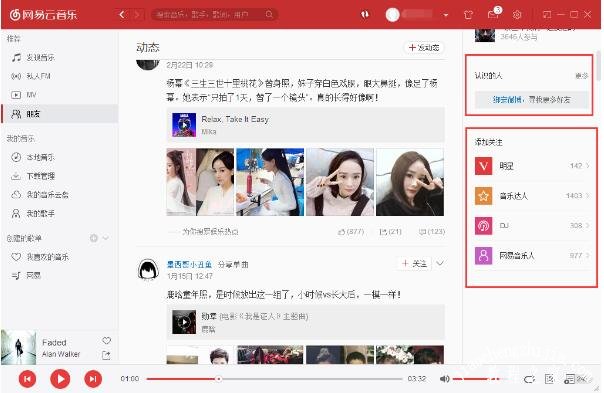Click the play button in player bar
604x393 pixels.
[x=60, y=379]
